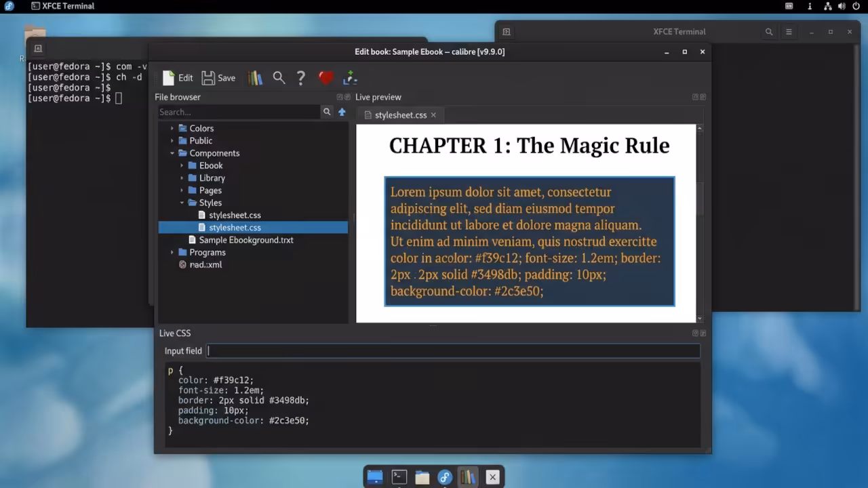Expand the Ebook folder arrow
The width and height of the screenshot is (868, 488).
[x=182, y=165]
